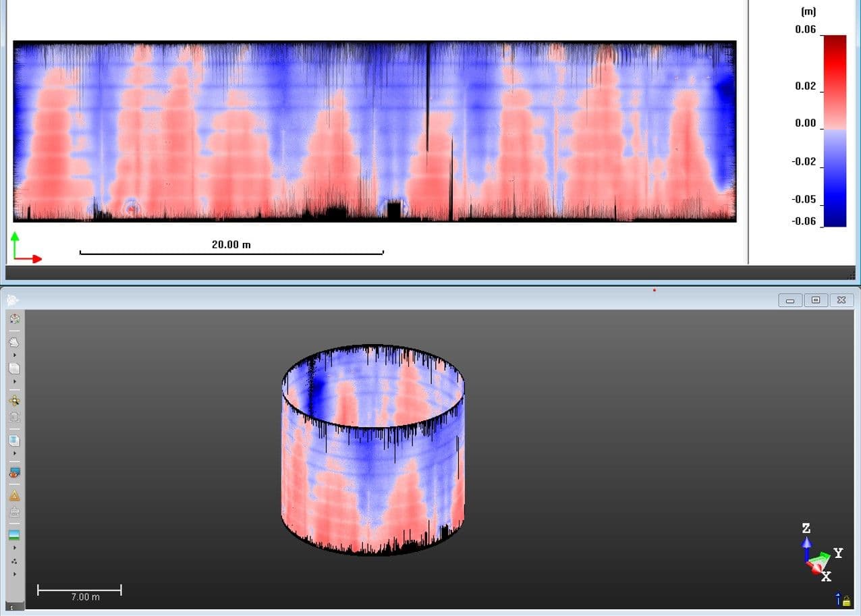This screenshot has width=861, height=616.
Task: Expand the arrow under the page view icon
Action: [14, 382]
